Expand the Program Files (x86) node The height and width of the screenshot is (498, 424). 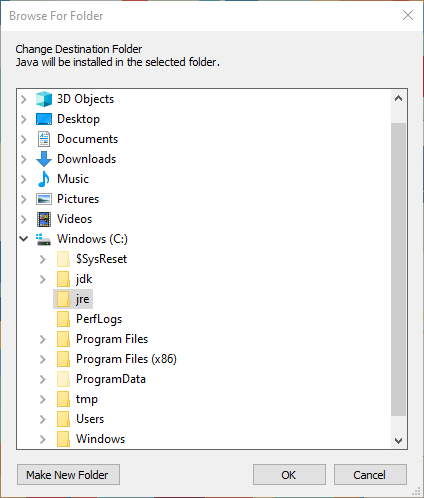pyautogui.click(x=43, y=359)
